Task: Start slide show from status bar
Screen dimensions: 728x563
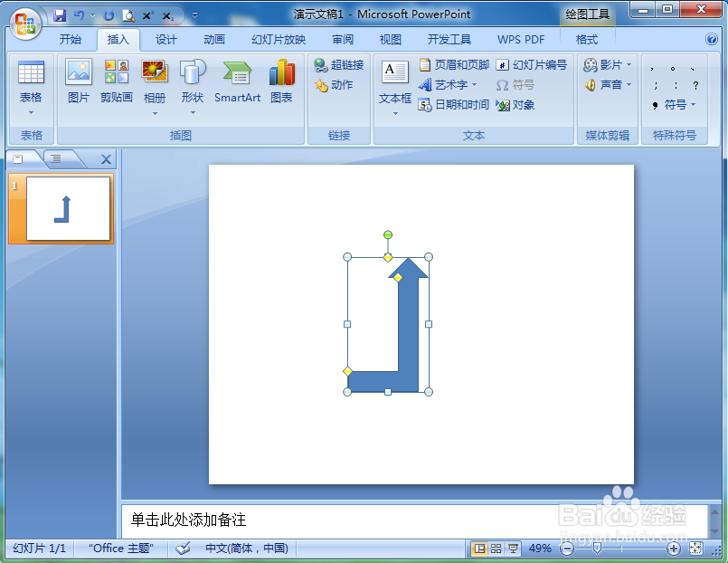Action: point(513,549)
